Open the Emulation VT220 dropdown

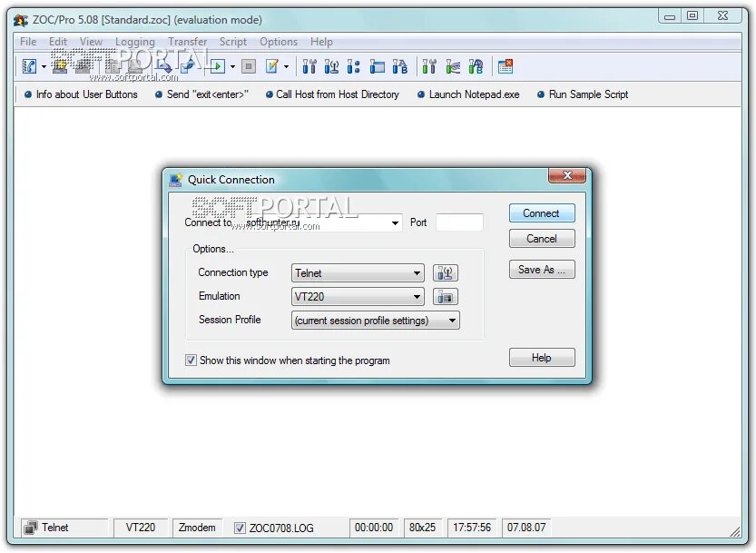(358, 297)
